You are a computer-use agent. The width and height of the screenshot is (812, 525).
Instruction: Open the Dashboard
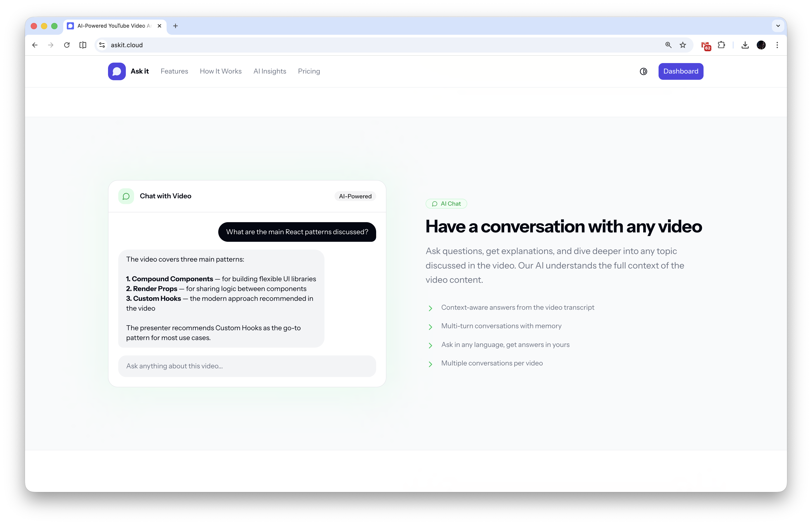(x=680, y=71)
